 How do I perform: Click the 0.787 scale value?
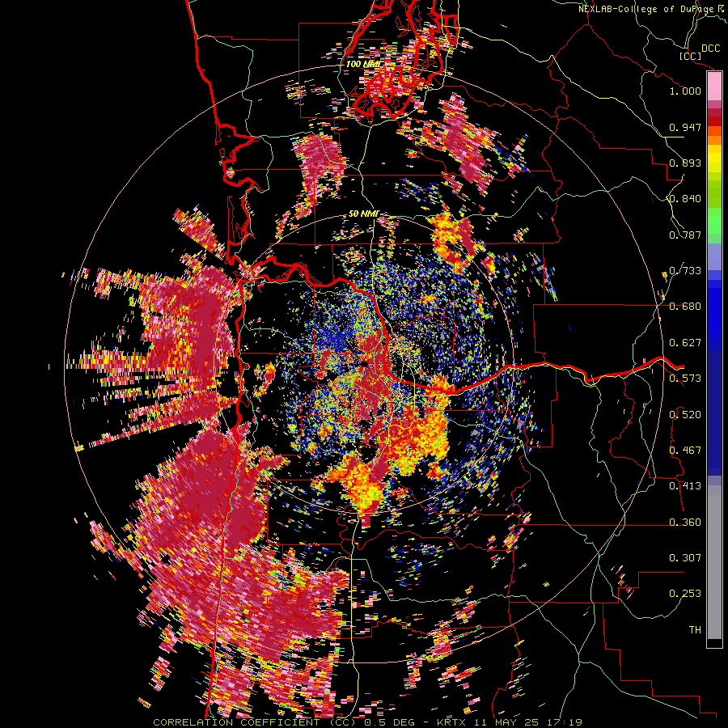pyautogui.click(x=685, y=235)
